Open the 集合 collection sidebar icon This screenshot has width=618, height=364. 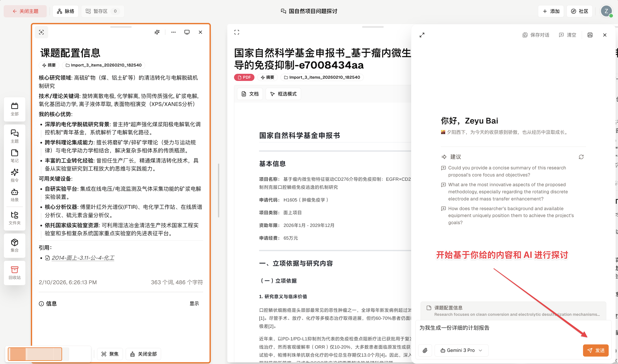point(15,245)
